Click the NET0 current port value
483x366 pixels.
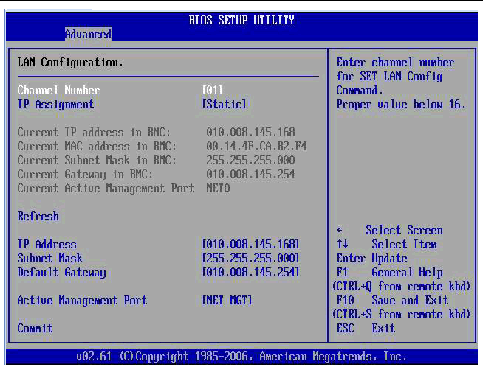point(218,188)
